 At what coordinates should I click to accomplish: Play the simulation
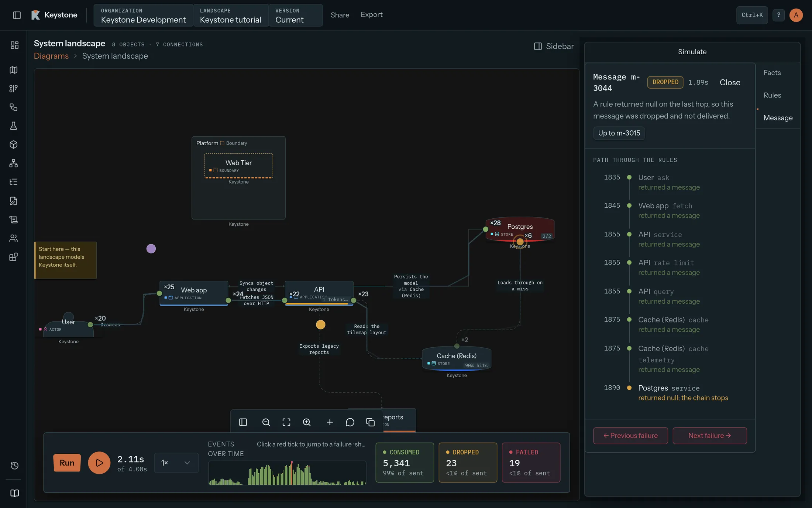tap(99, 463)
